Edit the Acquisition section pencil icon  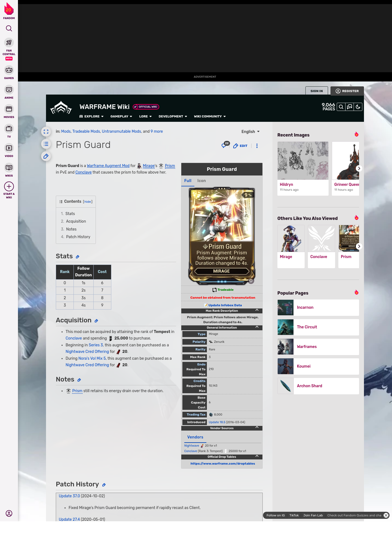click(x=96, y=321)
